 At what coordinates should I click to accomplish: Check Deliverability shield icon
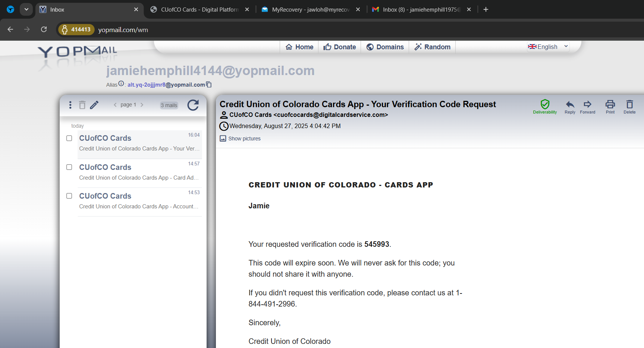click(x=545, y=105)
